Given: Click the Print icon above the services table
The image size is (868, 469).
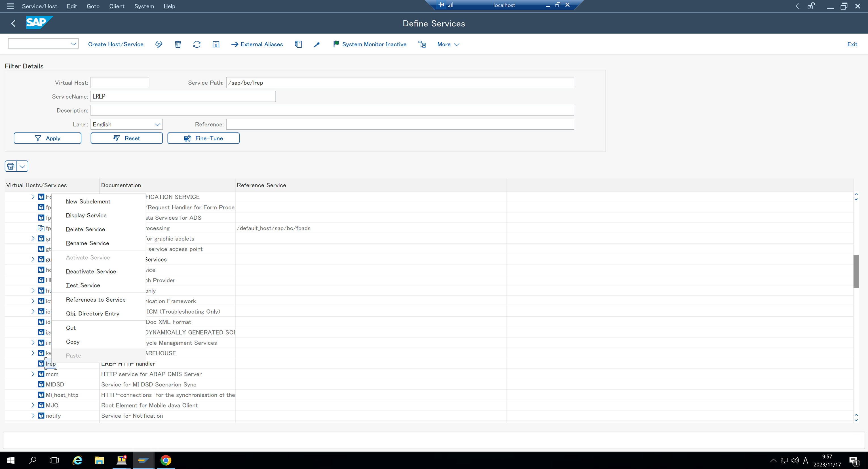Looking at the screenshot, I should coord(10,166).
